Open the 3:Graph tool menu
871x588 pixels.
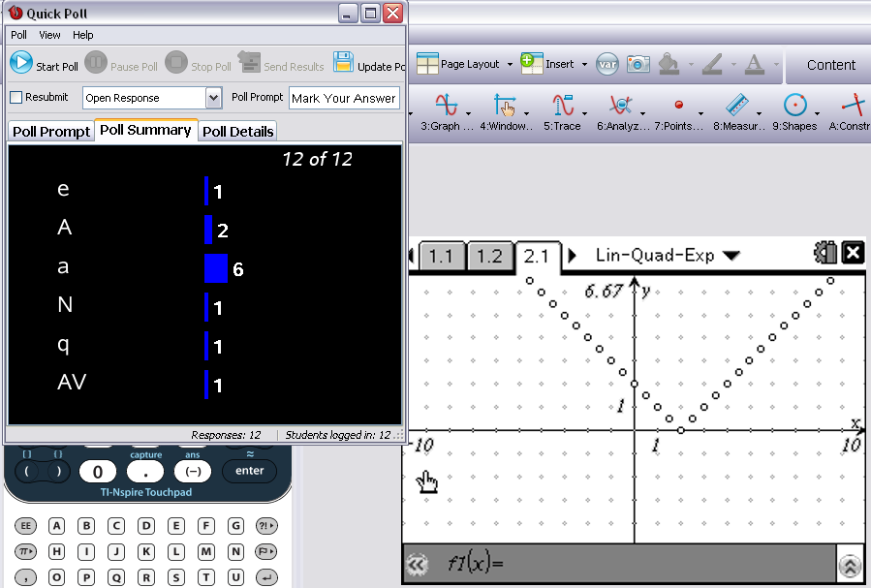pos(446,105)
